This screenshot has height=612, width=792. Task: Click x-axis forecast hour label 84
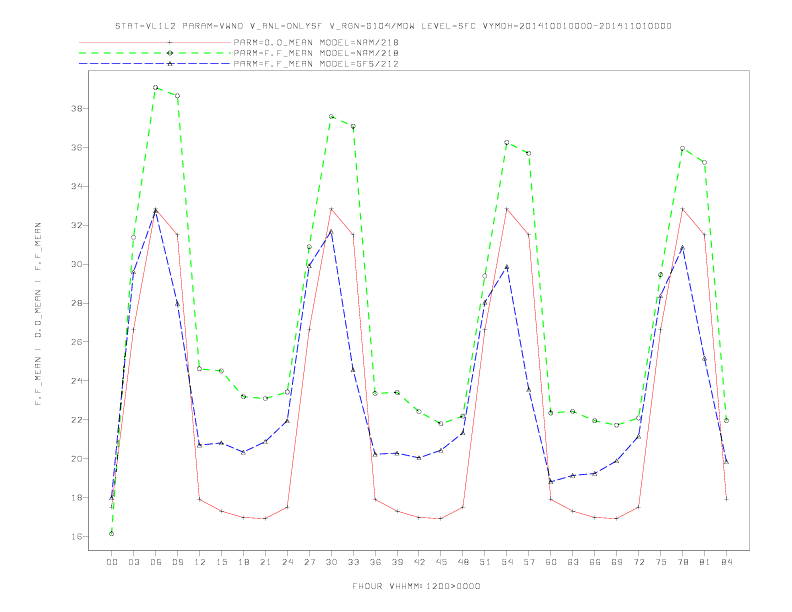tap(727, 562)
